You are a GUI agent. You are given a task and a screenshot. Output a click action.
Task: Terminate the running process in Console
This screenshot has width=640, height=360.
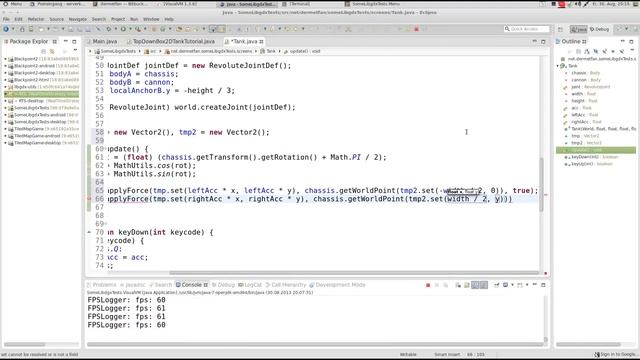[x=428, y=285]
